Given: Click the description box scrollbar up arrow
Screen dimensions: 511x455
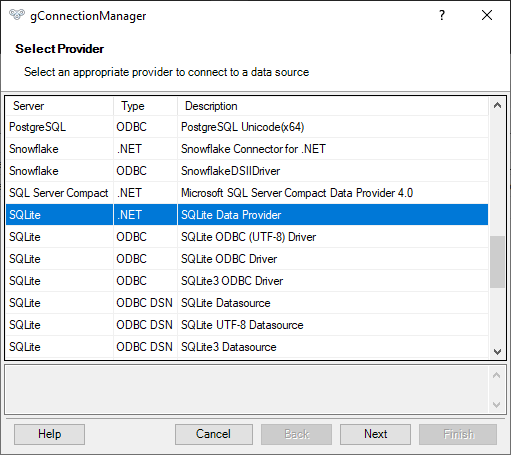Looking at the screenshot, I should [496, 375].
